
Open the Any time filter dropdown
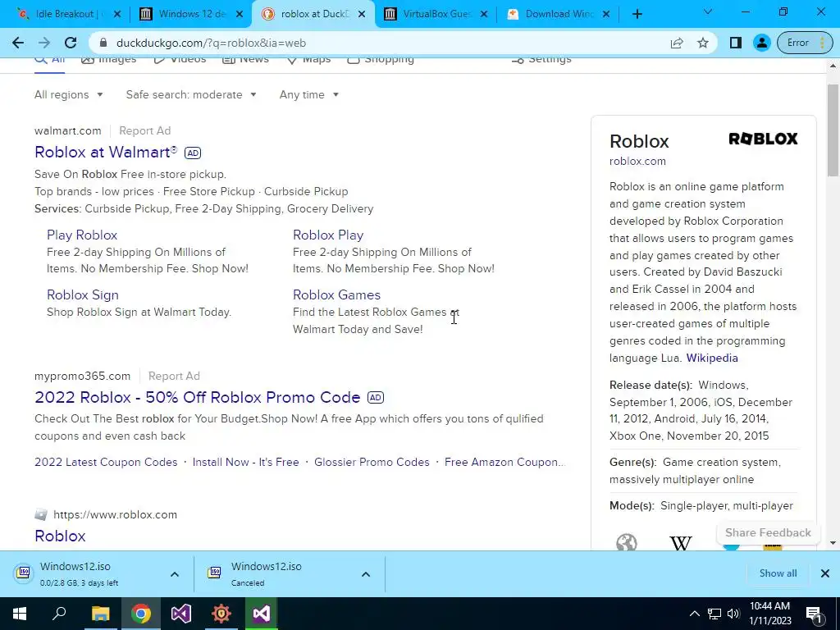309,95
